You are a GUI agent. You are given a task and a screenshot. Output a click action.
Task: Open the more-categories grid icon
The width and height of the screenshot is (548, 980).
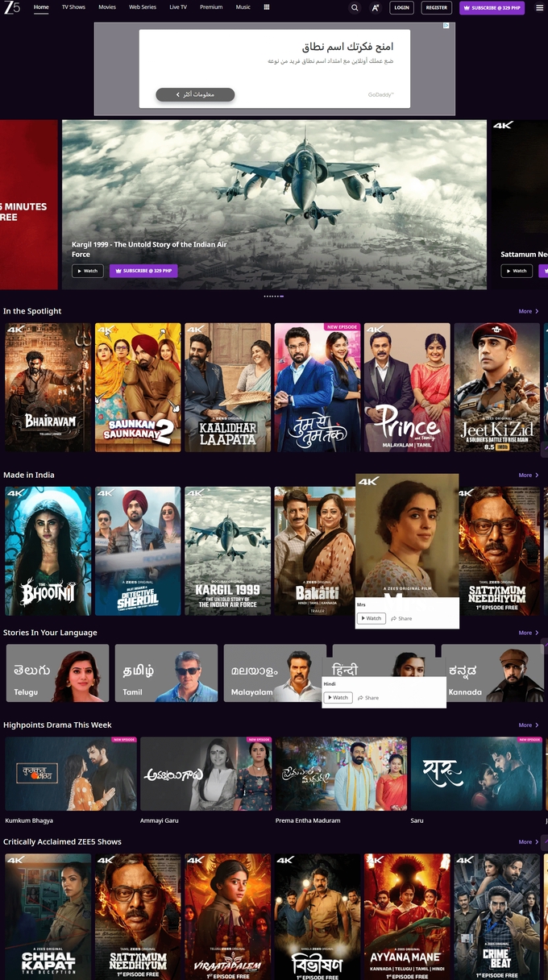(267, 7)
